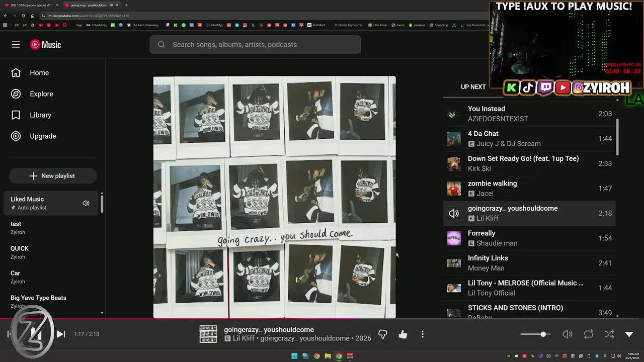Toggle shuffle mode
The height and width of the screenshot is (362, 644).
(x=609, y=334)
